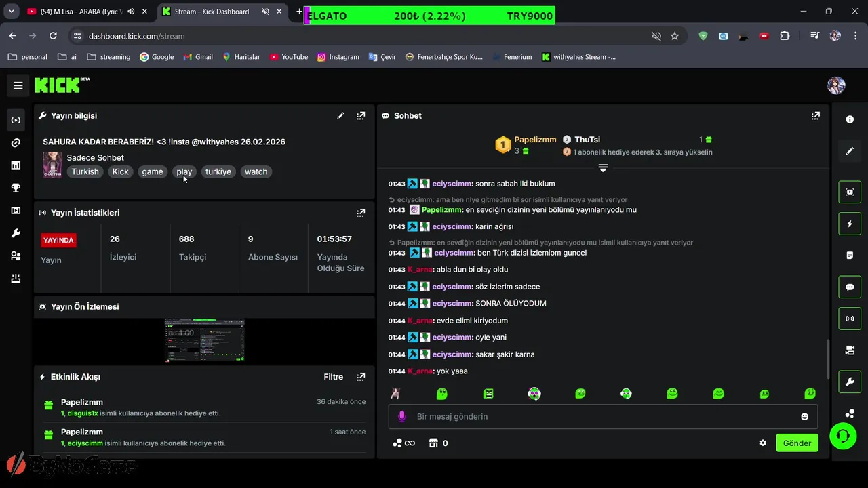This screenshot has width=868, height=488.
Task: Toggle site sound icon in address bar
Action: (x=656, y=36)
